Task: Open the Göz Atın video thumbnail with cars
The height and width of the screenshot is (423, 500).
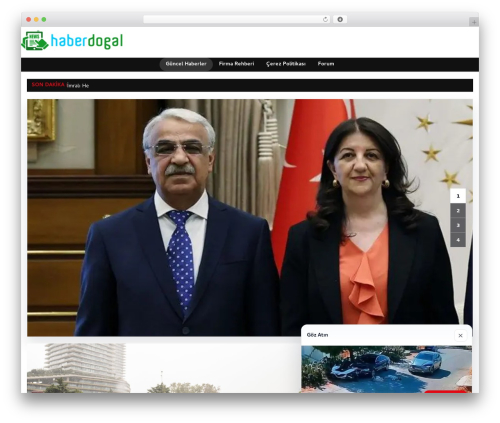Action: (386, 369)
